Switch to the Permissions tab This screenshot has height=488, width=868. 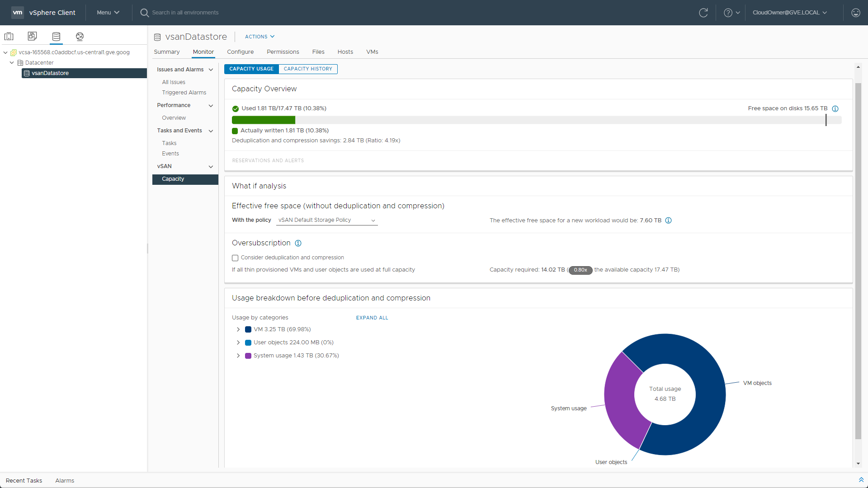click(x=283, y=52)
